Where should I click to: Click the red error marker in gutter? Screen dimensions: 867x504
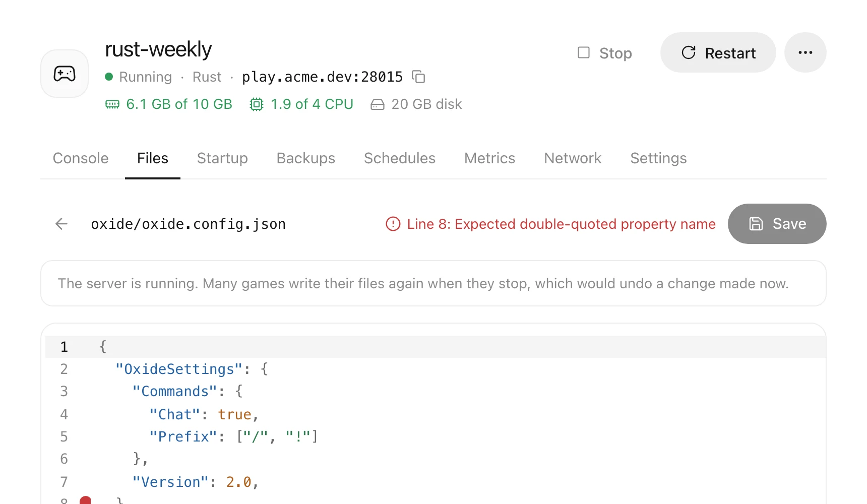click(85, 500)
